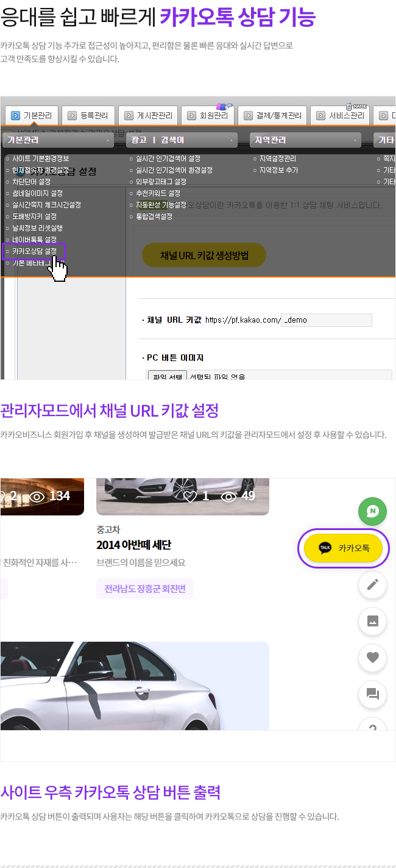Viewport: 396px width, 868px height.
Task: Click the heart favorites floating icon
Action: 372,658
